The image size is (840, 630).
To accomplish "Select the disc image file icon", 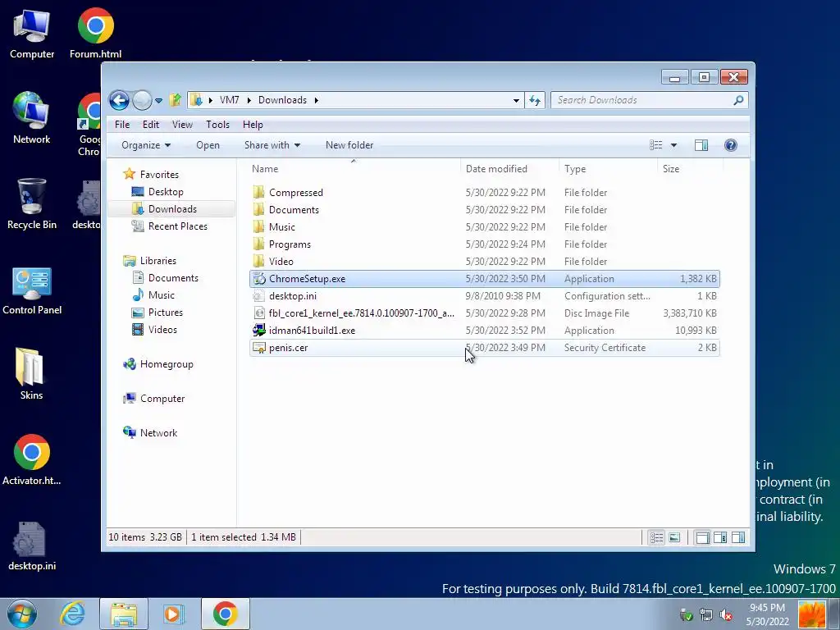I will (x=258, y=313).
